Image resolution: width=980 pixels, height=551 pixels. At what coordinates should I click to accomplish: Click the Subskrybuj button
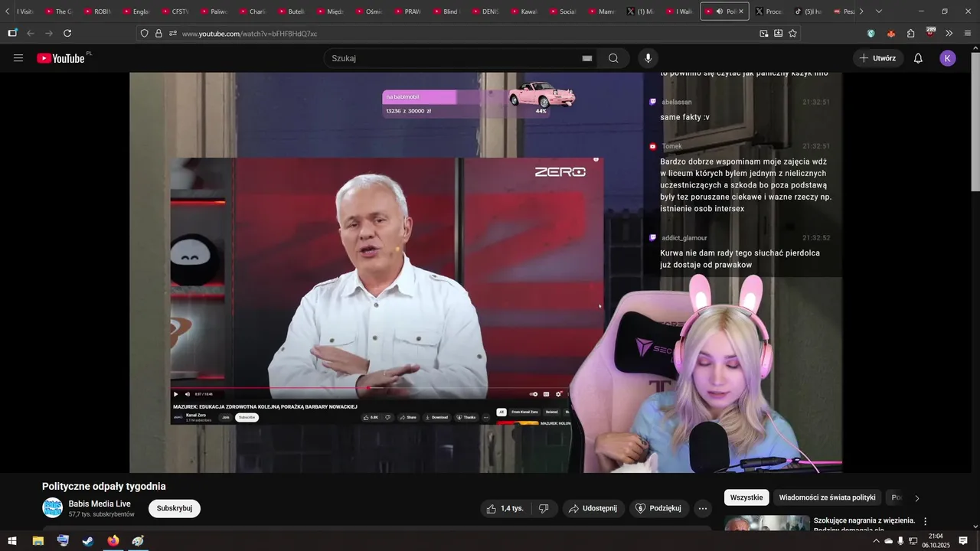click(175, 508)
